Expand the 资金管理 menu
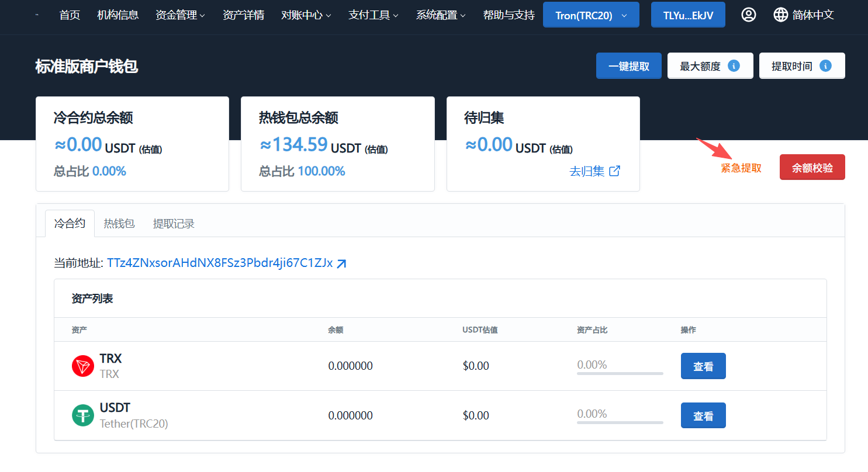The height and width of the screenshot is (472, 868). [180, 15]
